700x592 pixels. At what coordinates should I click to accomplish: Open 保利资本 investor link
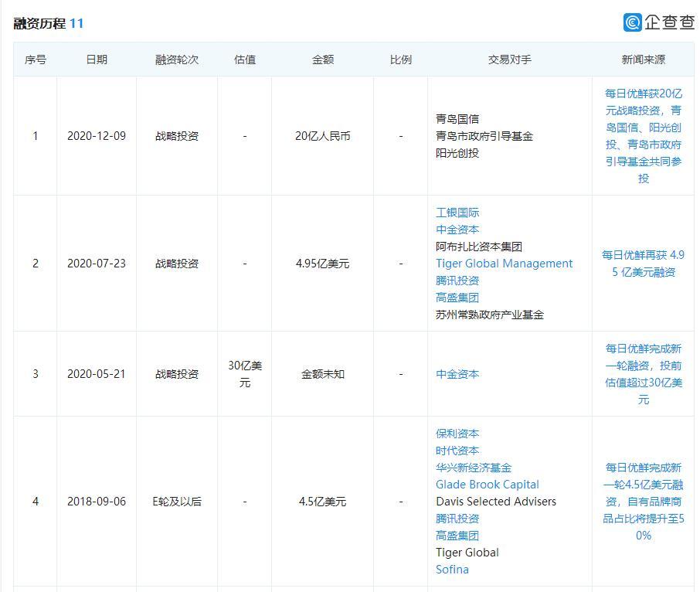[x=457, y=434]
